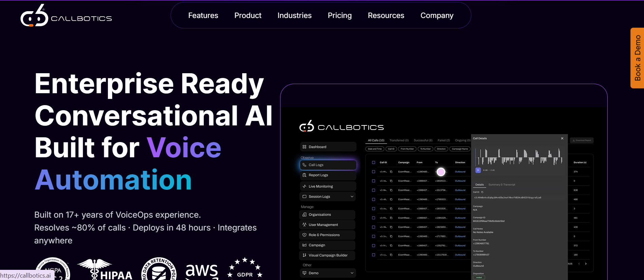The image size is (644, 280).
Task: Click the GDPR stars badge
Action: 245,269
